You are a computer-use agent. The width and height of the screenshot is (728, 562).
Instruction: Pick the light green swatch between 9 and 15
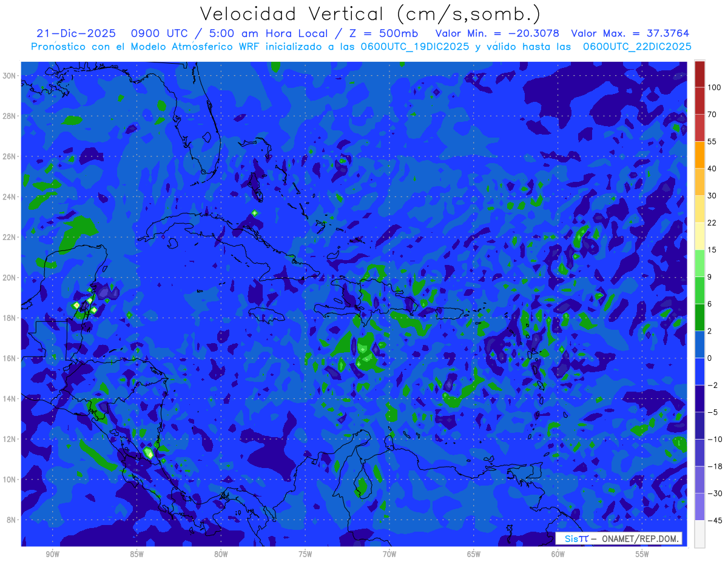point(699,263)
